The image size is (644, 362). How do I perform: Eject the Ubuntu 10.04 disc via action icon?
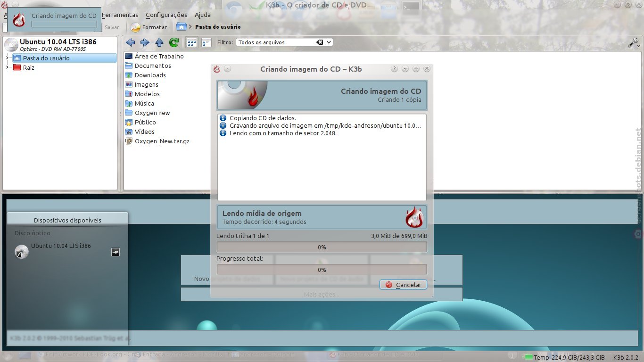click(x=116, y=252)
